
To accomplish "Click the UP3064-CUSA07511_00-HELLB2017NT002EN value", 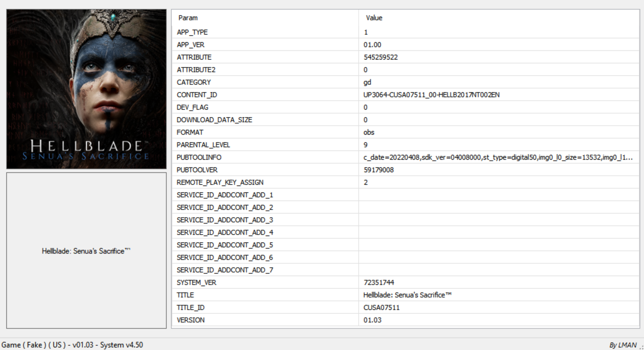I will pos(431,95).
